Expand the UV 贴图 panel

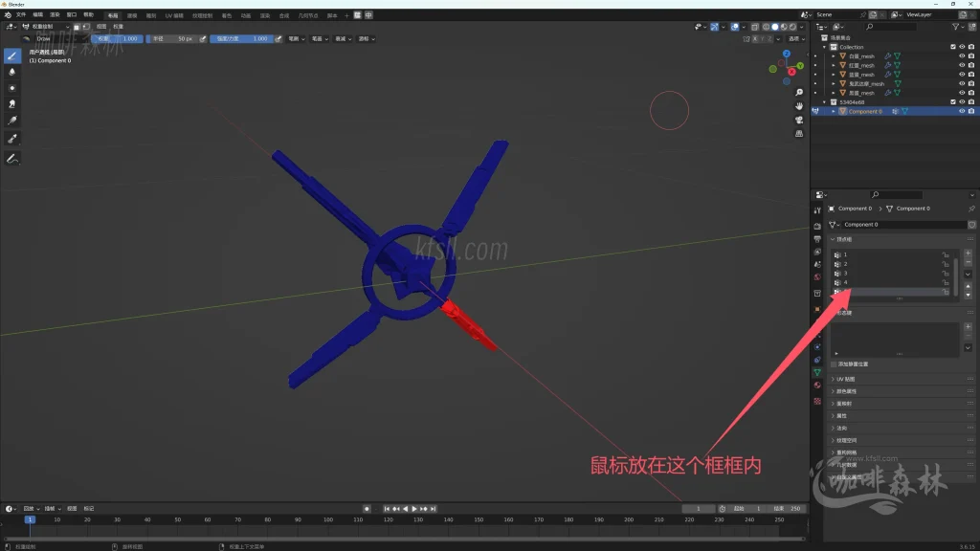click(847, 379)
